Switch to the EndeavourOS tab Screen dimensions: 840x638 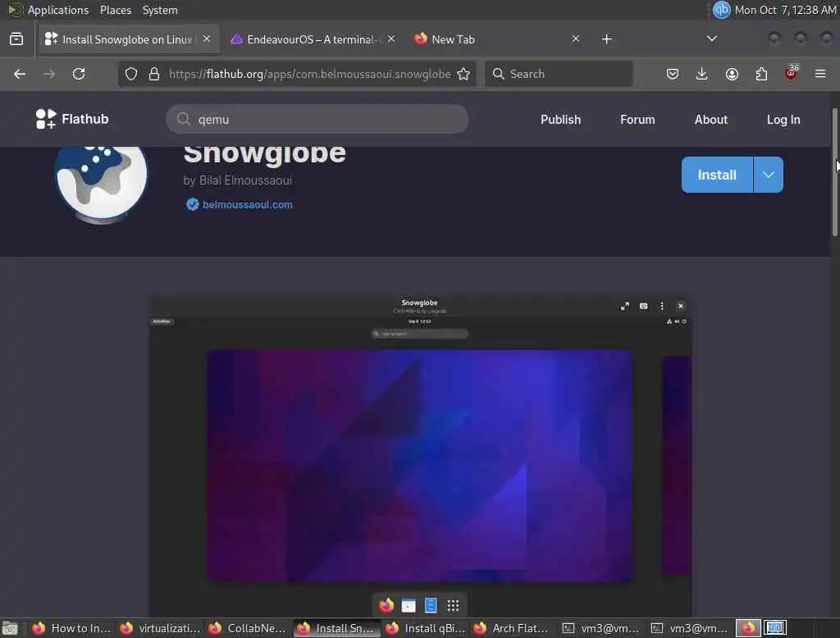(x=313, y=39)
